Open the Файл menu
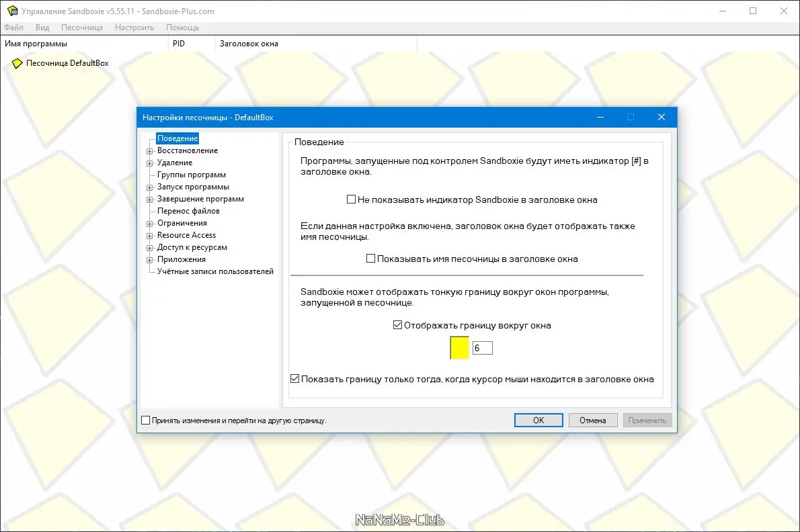This screenshot has width=800, height=532. tap(13, 28)
